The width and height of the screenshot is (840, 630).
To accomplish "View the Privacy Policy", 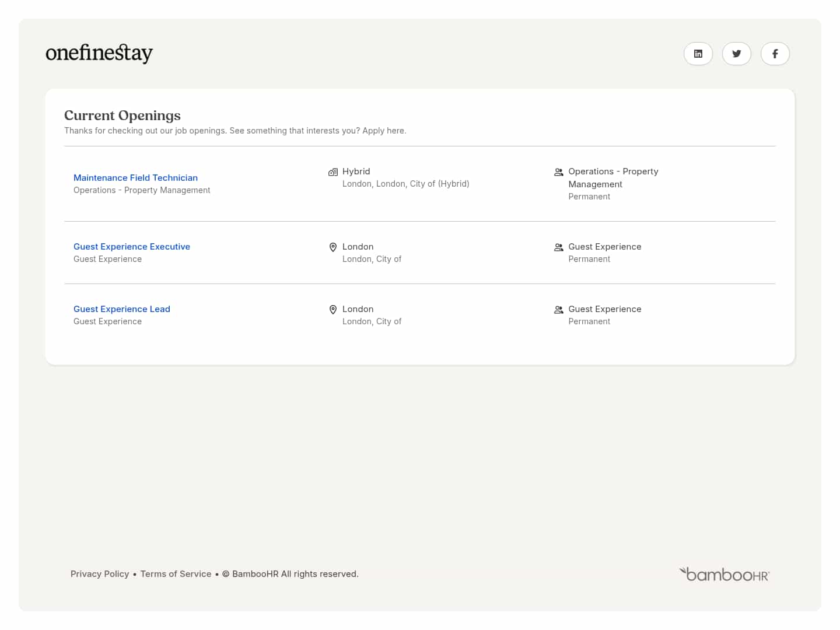I will (100, 574).
